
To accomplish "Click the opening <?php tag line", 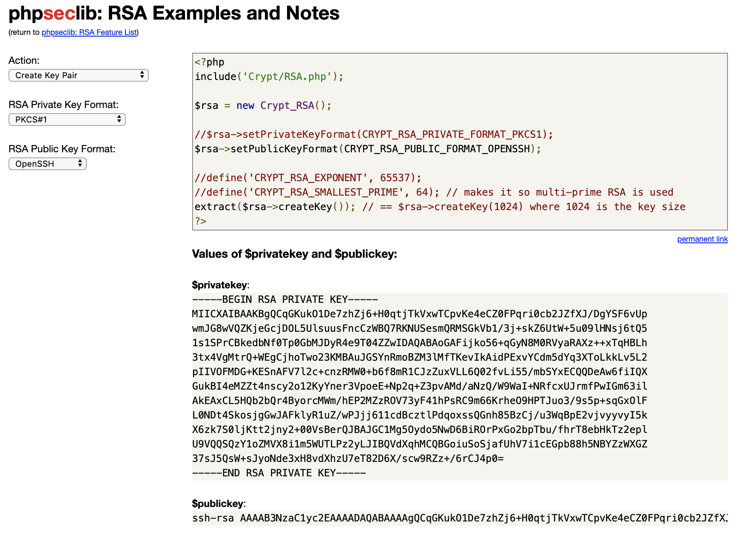I will click(x=210, y=62).
